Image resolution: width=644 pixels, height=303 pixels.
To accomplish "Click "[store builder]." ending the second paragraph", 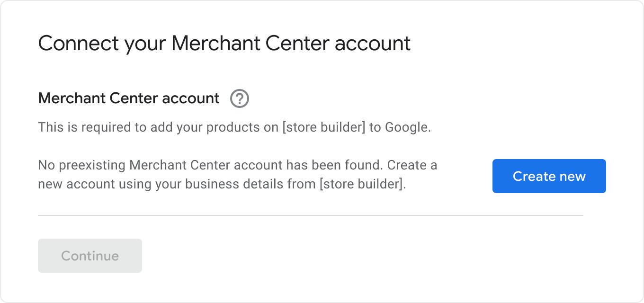I will click(363, 184).
